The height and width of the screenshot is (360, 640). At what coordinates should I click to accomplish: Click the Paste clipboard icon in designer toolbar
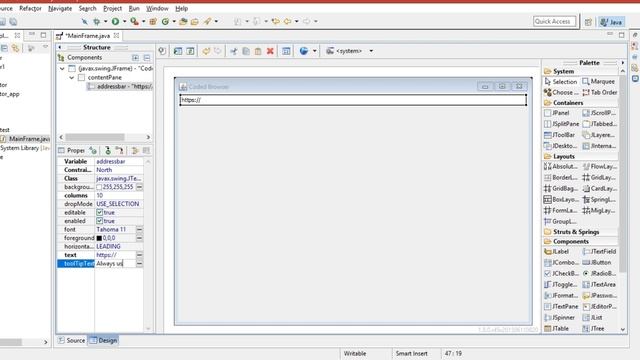click(258, 51)
